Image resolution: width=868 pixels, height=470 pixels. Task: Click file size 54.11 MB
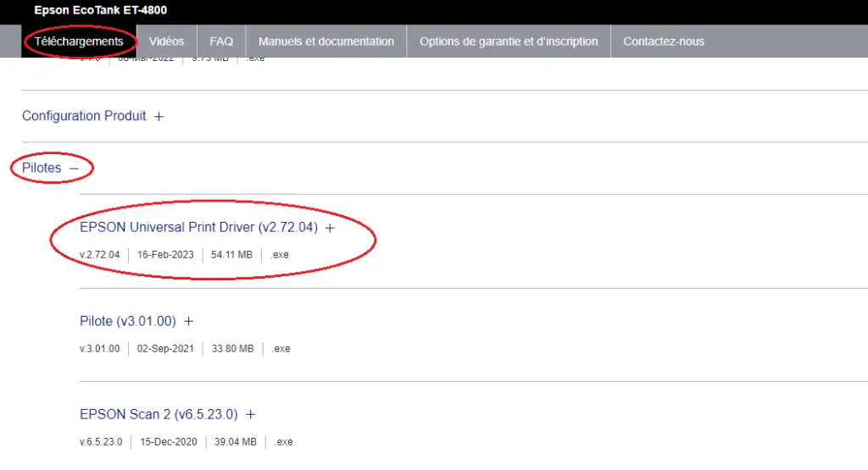pos(231,255)
